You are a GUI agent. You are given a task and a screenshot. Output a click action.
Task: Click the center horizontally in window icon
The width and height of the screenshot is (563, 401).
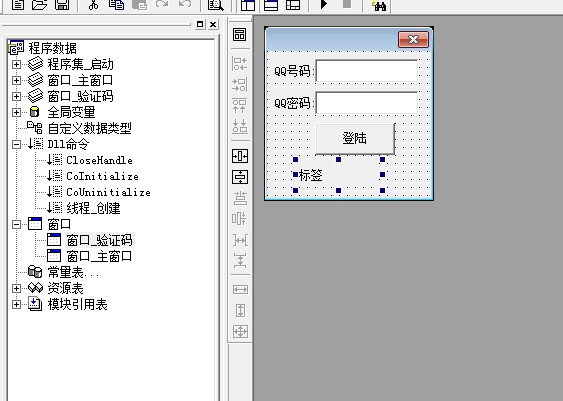click(240, 156)
